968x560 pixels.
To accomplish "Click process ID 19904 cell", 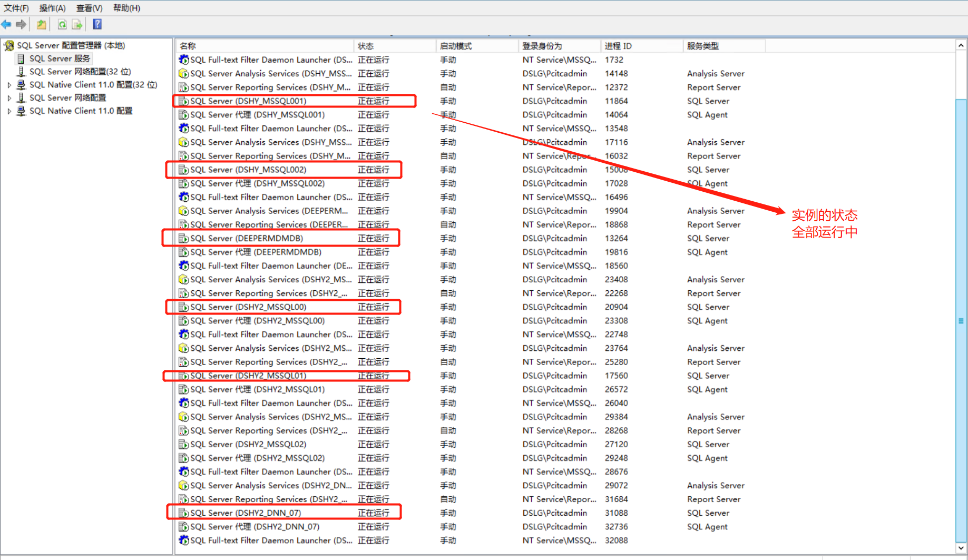I will coord(616,211).
